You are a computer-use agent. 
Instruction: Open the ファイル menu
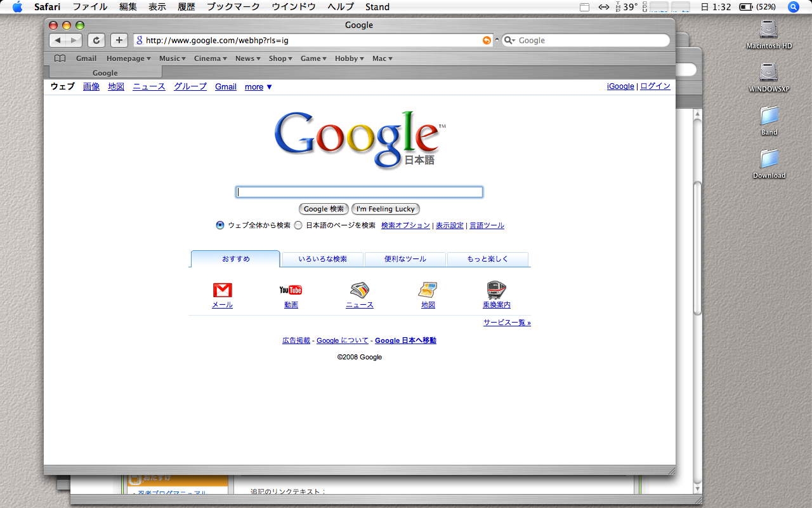pos(90,7)
